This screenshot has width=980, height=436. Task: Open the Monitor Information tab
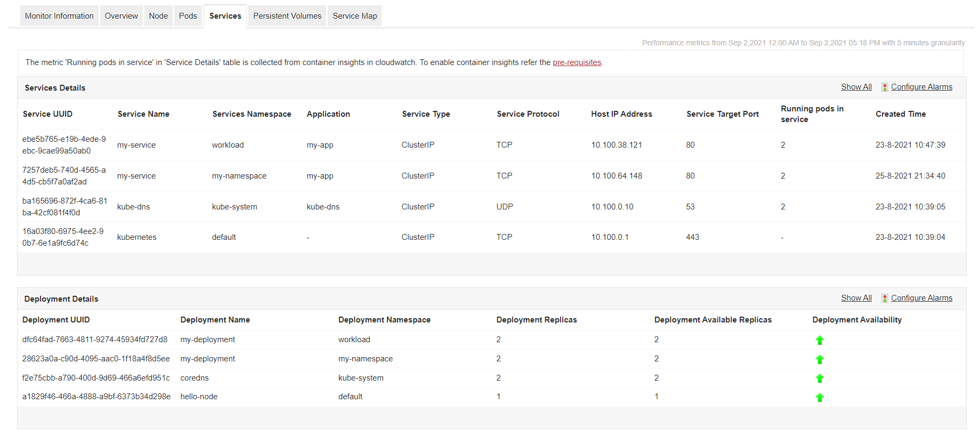59,16
